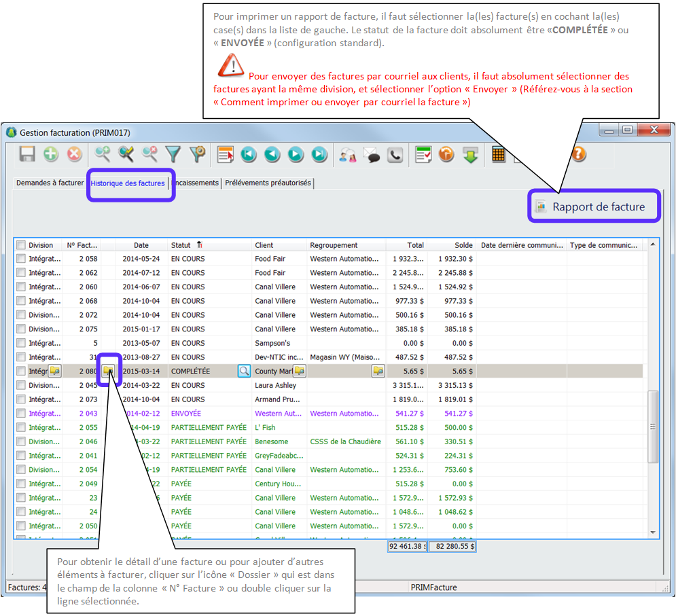Add a new record with green plus icon
This screenshot has height=616, width=676.
51,155
